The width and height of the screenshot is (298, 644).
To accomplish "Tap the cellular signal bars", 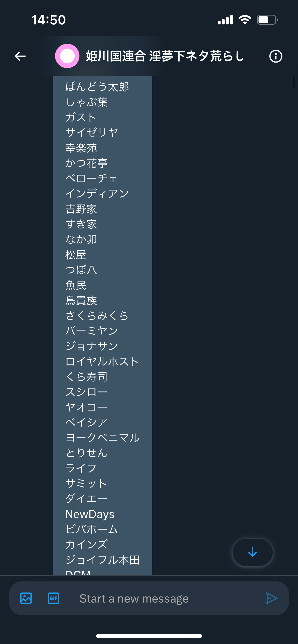I will click(x=225, y=20).
